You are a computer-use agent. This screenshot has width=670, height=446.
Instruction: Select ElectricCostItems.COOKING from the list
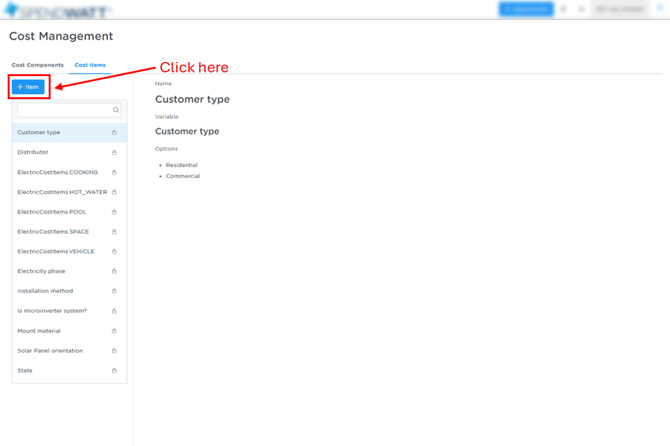coord(57,172)
